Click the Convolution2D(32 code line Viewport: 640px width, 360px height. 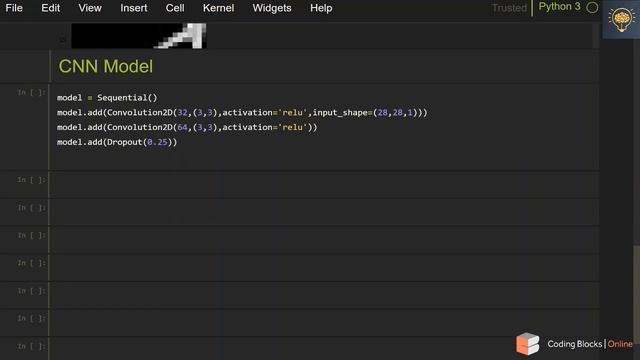tap(242, 112)
